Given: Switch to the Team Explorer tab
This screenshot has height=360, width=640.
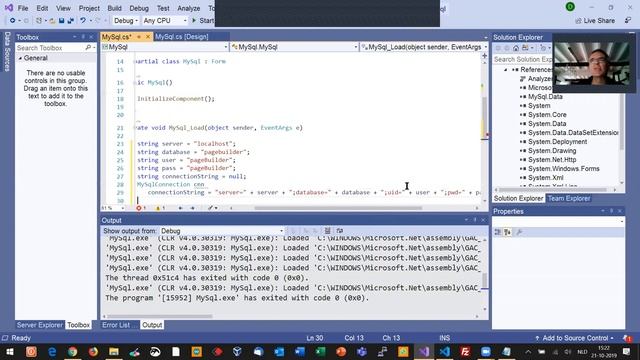Looking at the screenshot, I should (x=569, y=198).
